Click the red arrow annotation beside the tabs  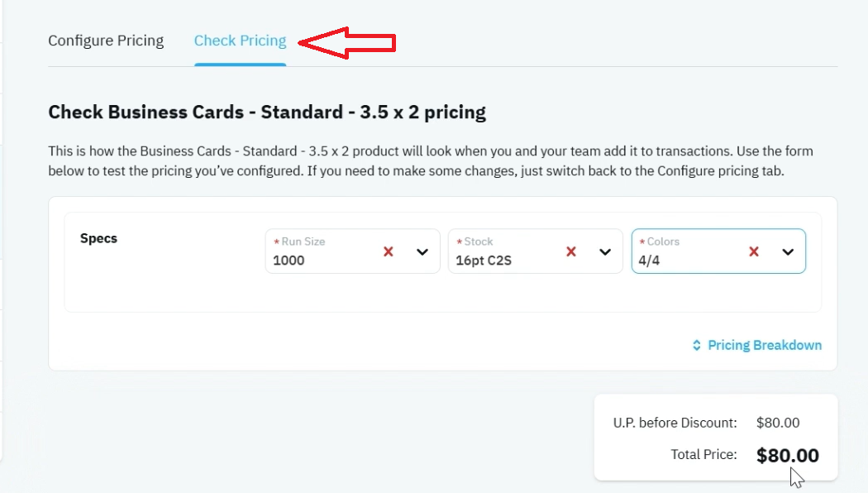tap(347, 43)
